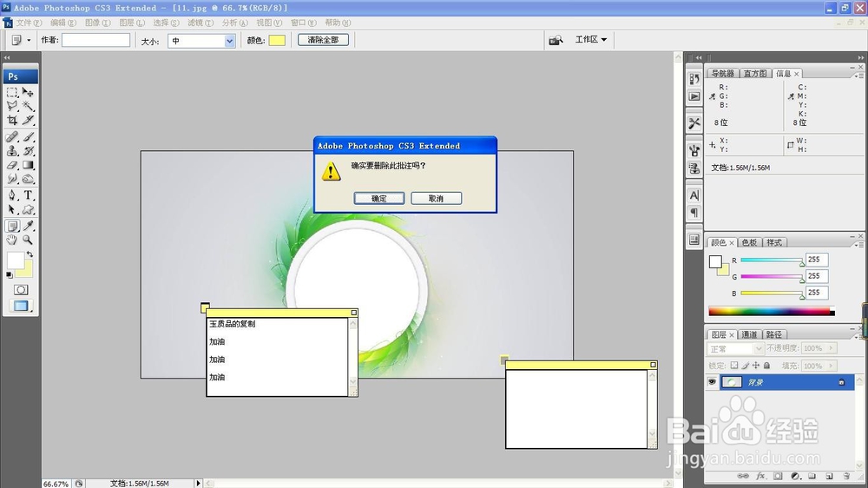
Task: Click the Add layer style fx icon
Action: (x=760, y=476)
